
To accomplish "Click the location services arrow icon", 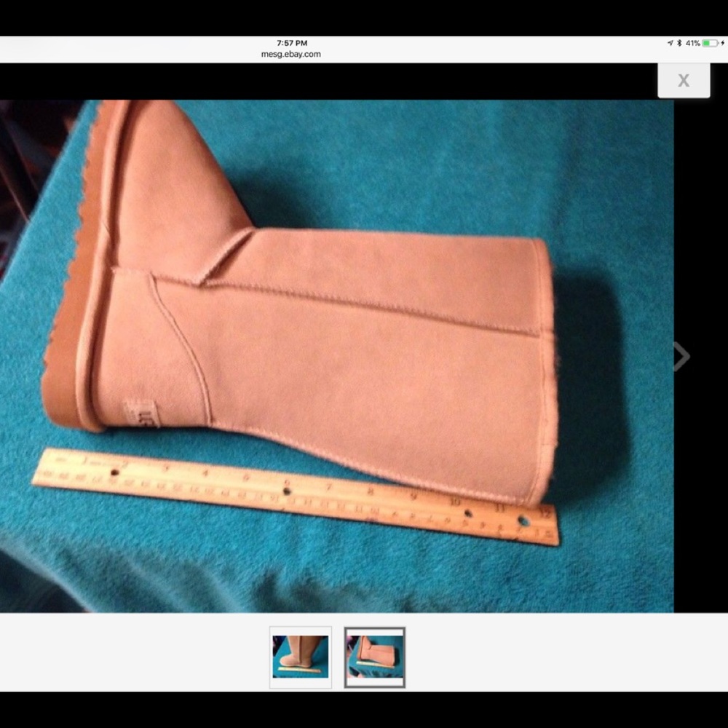I will (670, 43).
